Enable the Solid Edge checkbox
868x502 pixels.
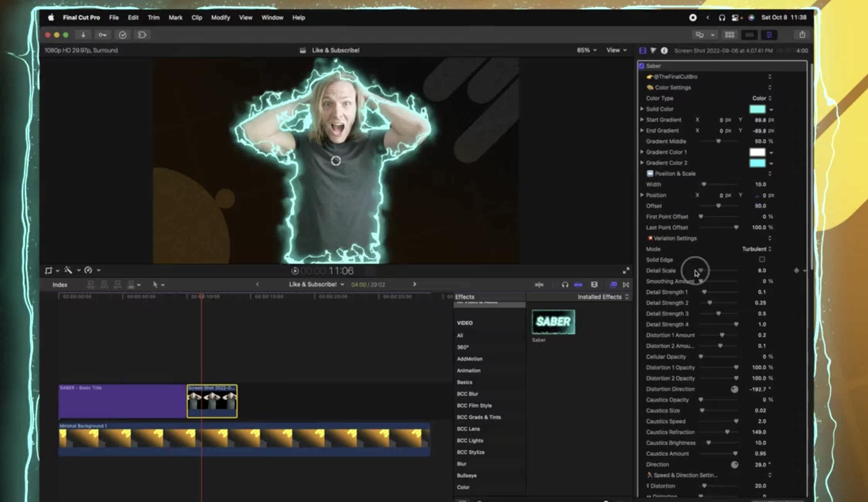pos(762,260)
